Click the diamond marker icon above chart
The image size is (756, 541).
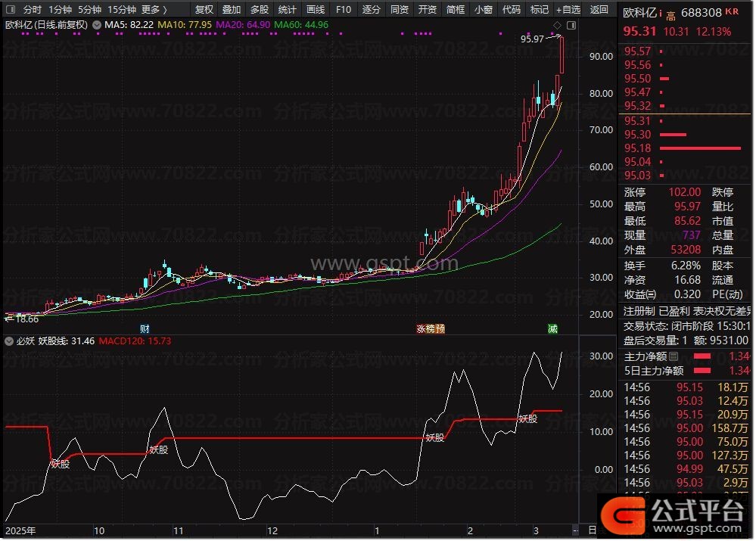557,25
